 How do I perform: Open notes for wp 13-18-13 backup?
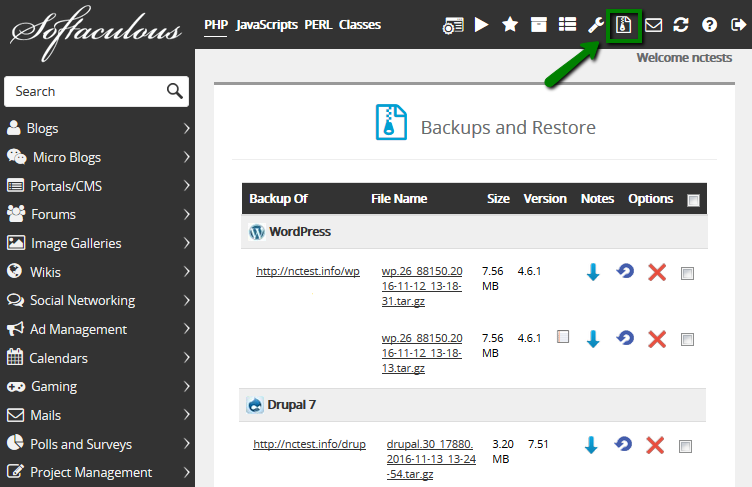pos(563,337)
